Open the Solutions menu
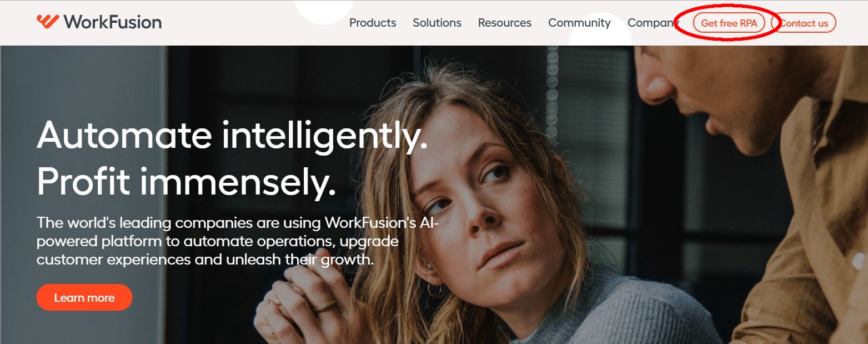The height and width of the screenshot is (344, 868). click(x=437, y=23)
